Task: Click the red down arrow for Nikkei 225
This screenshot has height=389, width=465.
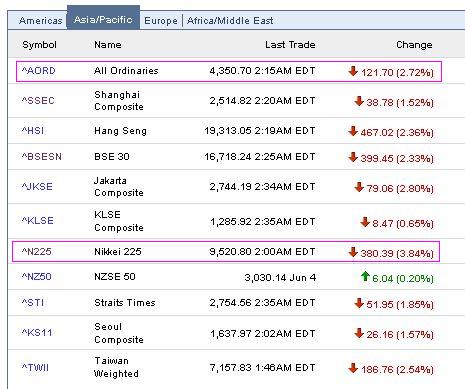Action: click(353, 252)
